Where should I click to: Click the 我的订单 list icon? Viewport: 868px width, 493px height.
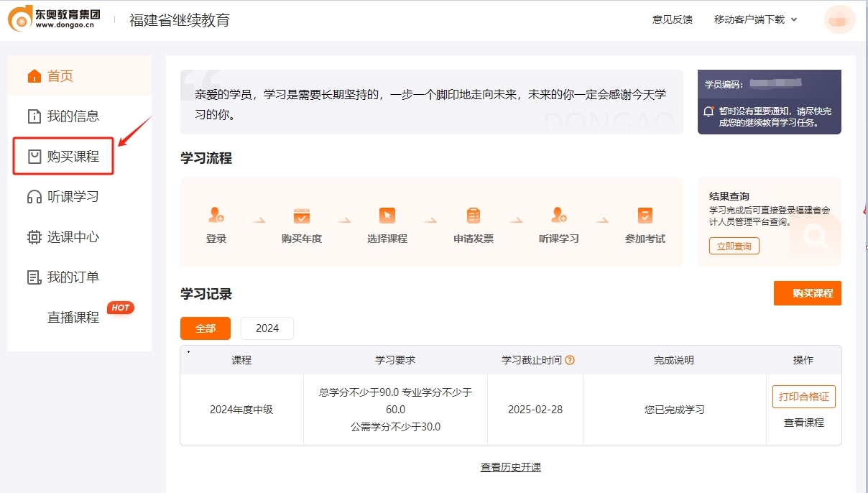34,277
